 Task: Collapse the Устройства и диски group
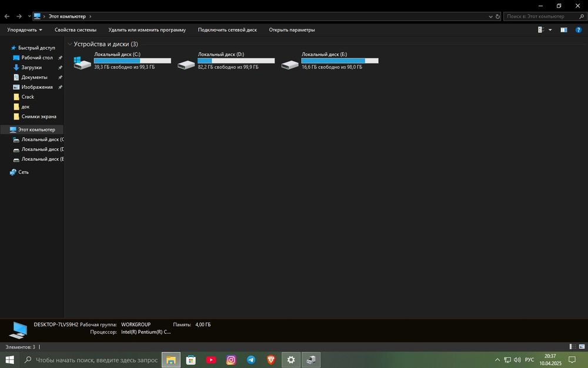(x=70, y=44)
